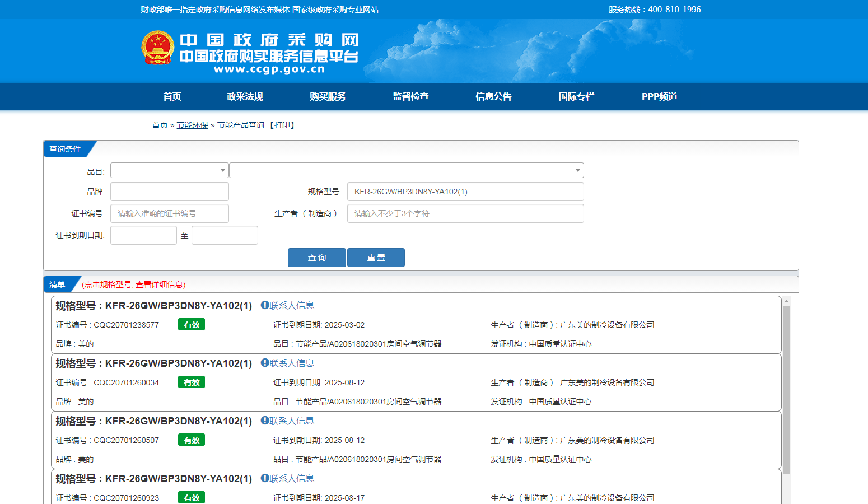Open 信息公告 navigation menu
The width and height of the screenshot is (868, 504).
(x=493, y=96)
